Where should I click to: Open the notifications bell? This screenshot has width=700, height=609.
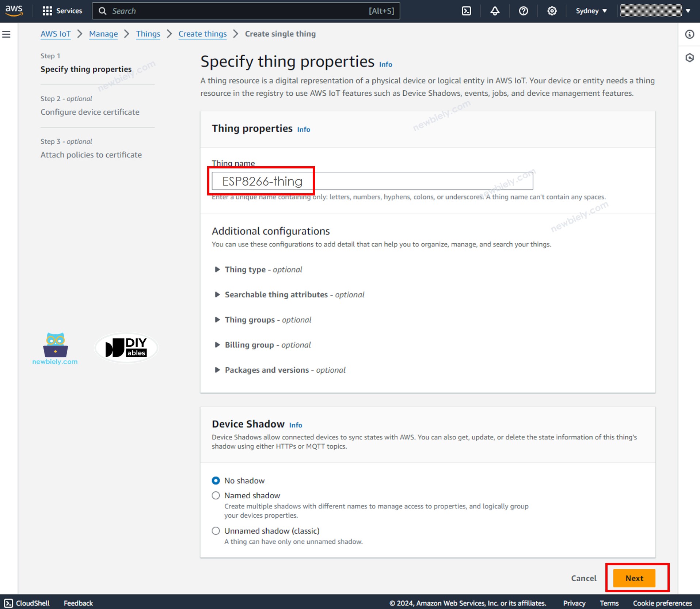point(494,11)
